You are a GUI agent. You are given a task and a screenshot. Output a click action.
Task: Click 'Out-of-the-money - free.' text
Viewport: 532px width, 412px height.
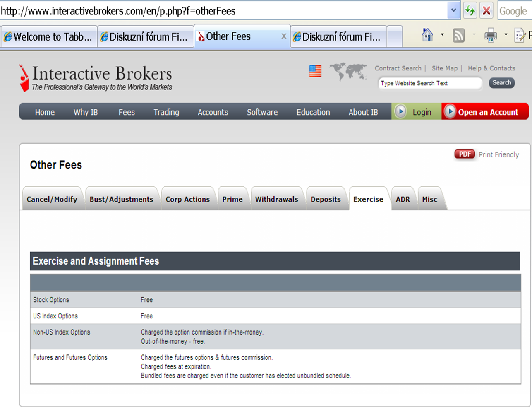(173, 342)
